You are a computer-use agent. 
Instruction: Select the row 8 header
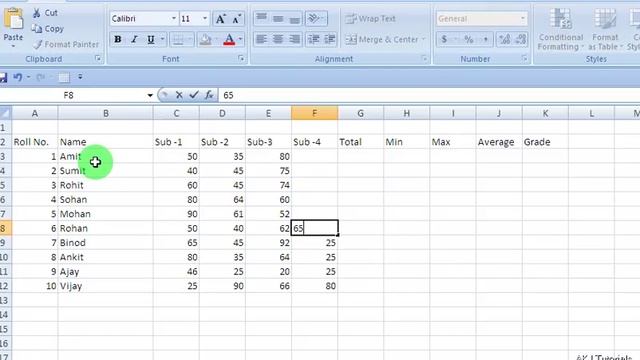coord(5,228)
